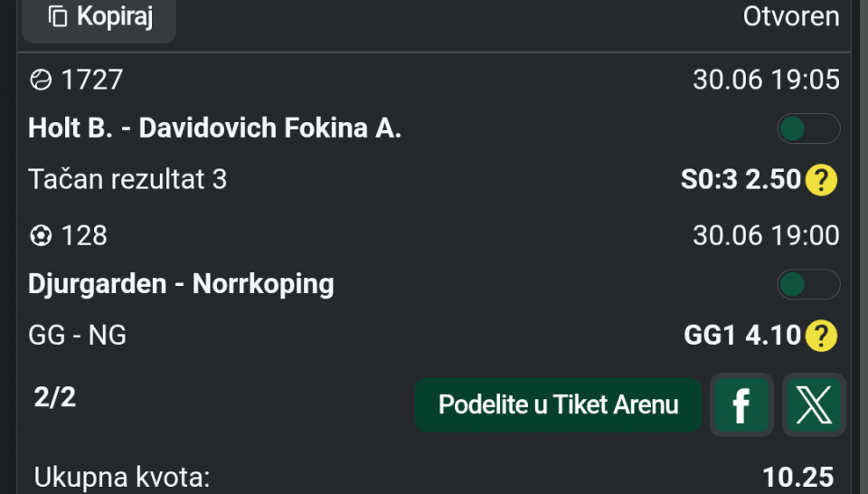The image size is (868, 494).
Task: Select the Holt B. - Davidovich Fokina A. match
Action: [215, 128]
